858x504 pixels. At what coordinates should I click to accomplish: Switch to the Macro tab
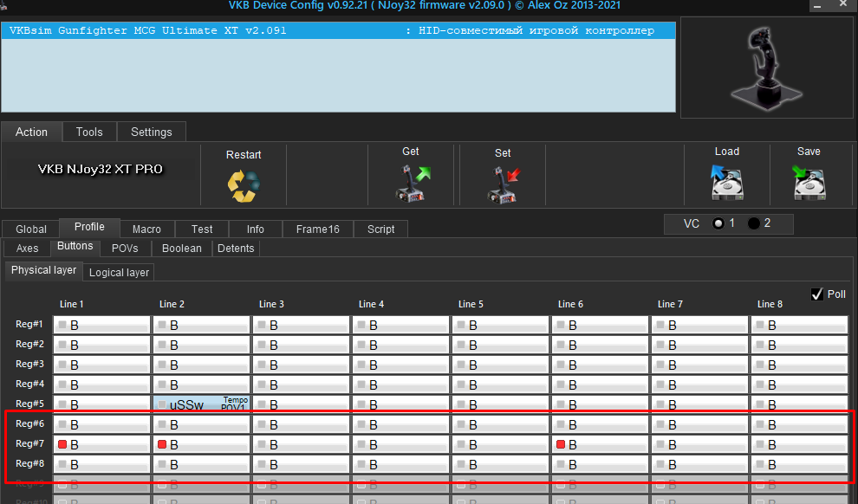[146, 229]
